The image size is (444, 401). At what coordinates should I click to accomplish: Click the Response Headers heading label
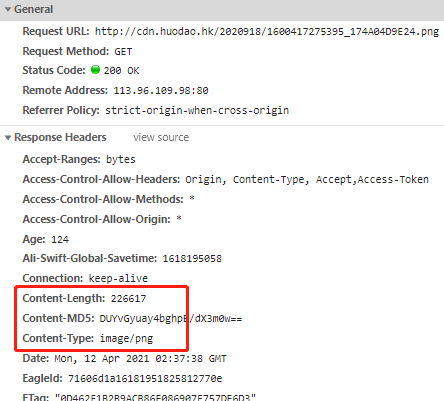[x=60, y=137]
